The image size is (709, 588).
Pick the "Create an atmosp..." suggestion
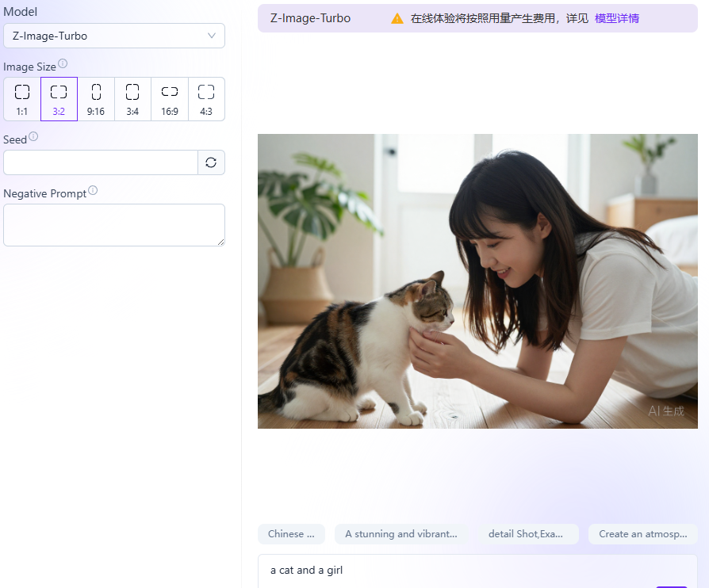click(643, 534)
